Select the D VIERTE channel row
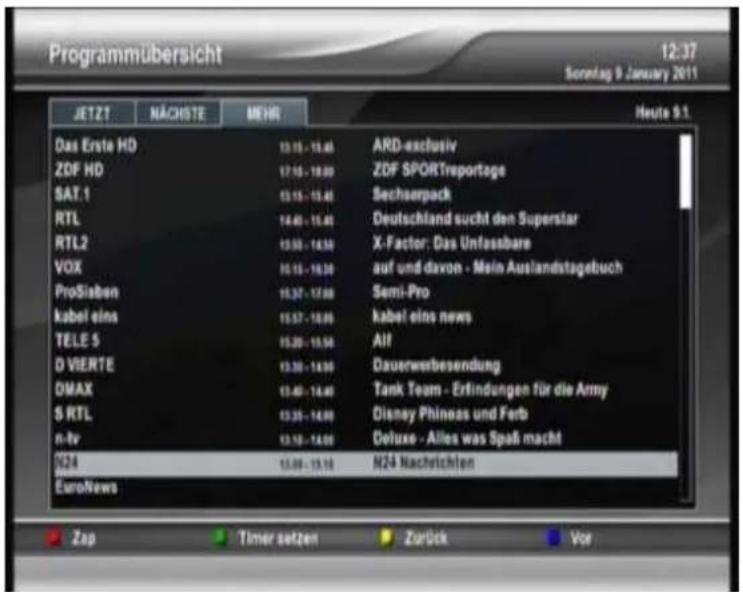Screen dimensions: 743x592 (365, 365)
